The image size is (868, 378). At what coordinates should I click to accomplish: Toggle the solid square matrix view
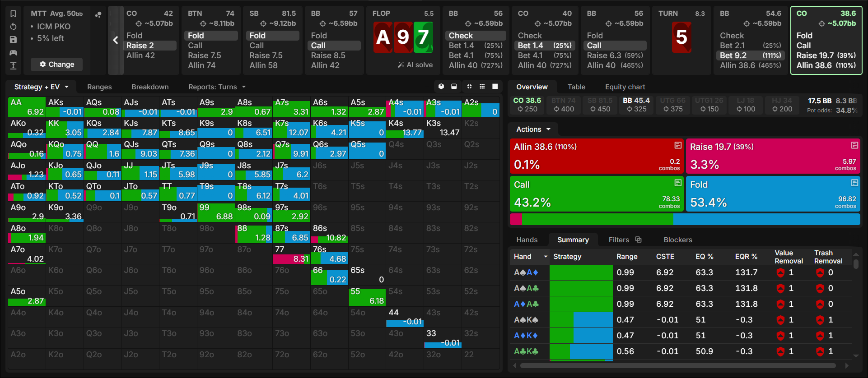495,87
